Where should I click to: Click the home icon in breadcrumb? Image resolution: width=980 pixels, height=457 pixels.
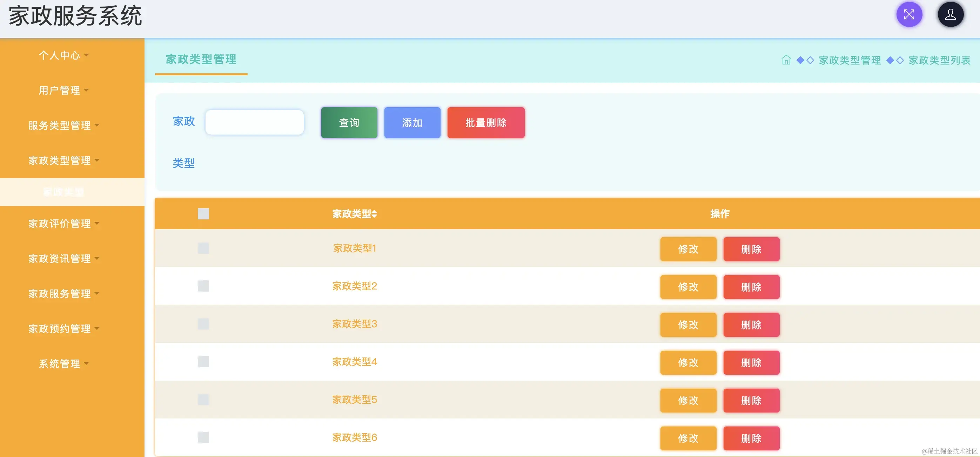[786, 60]
